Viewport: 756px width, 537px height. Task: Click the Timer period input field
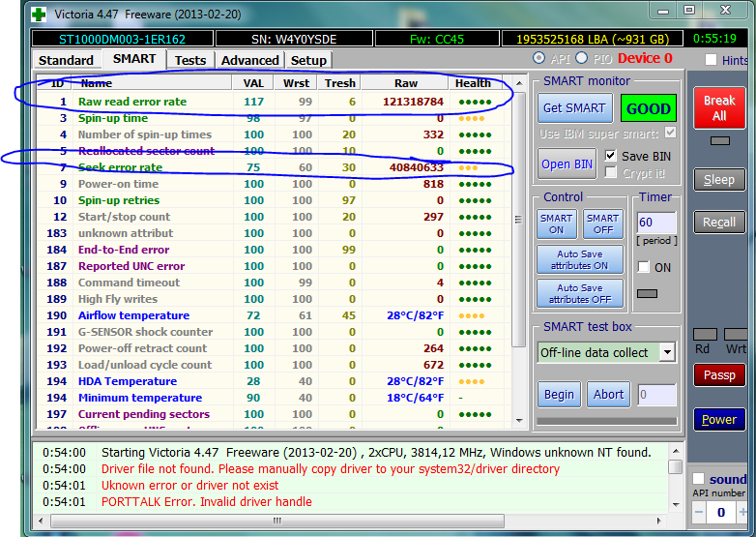[655, 223]
